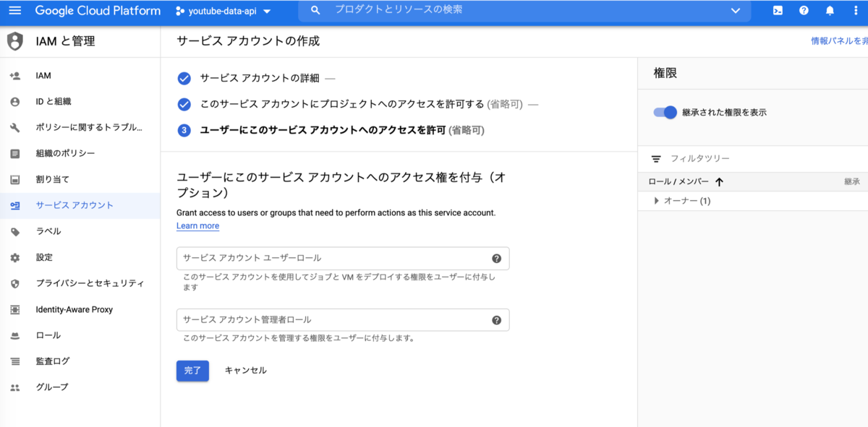Screen dimensions: 868x427
Task: Expand the search bar dropdown arrow
Action: [x=736, y=11]
